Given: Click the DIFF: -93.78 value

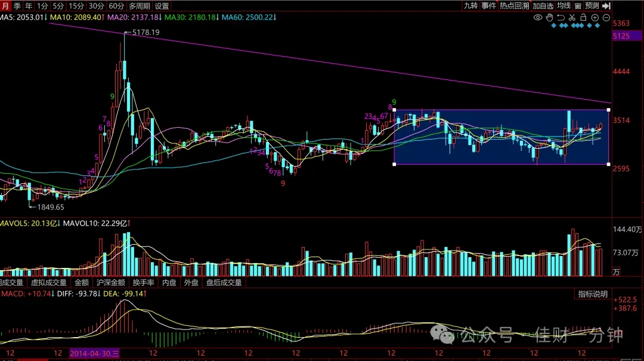Looking at the screenshot, I should coord(79,294).
